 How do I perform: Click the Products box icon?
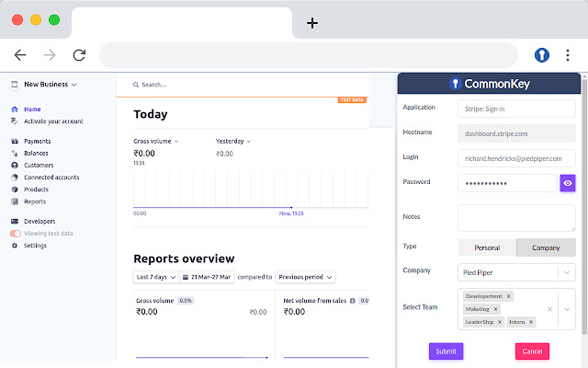(15, 190)
